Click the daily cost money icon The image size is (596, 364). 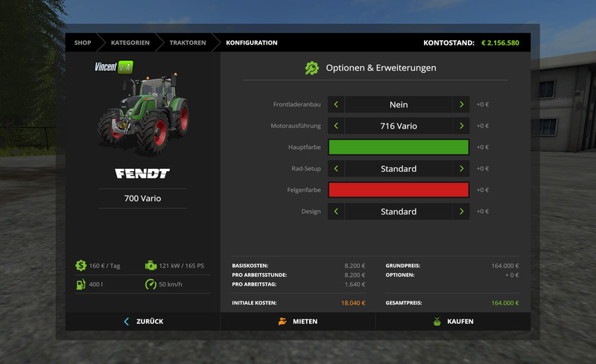pyautogui.click(x=80, y=265)
